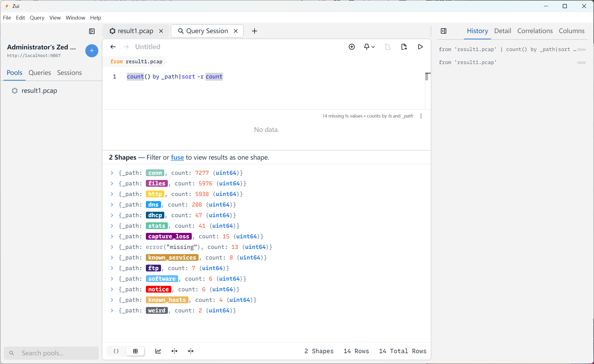The width and height of the screenshot is (594, 364).
Task: Click the expand all rows icon
Action: point(174,351)
